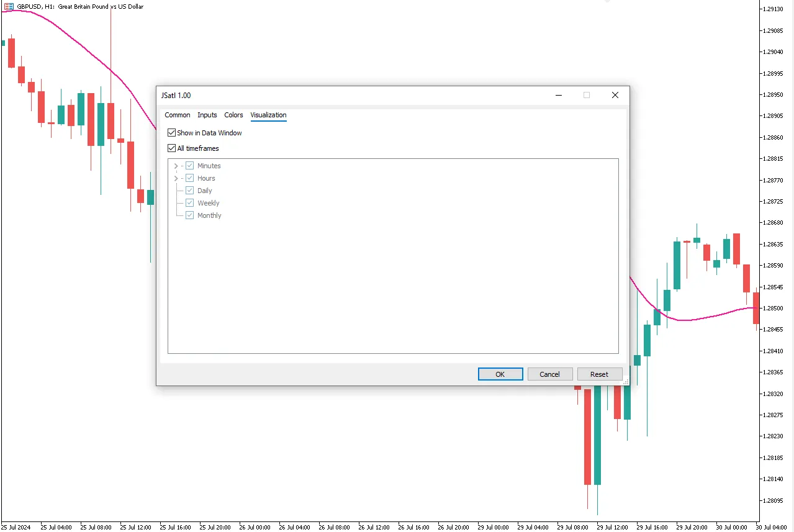794x532 pixels.
Task: Select the Minutes label in tree
Action: click(209, 166)
